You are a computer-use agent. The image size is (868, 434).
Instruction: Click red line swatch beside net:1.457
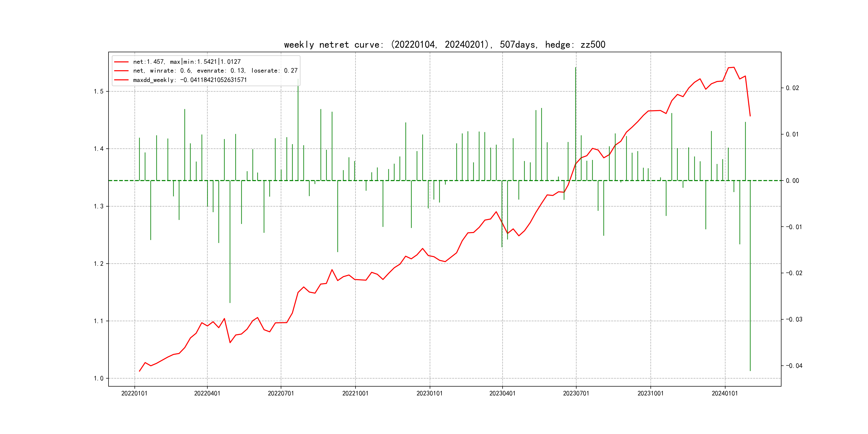(x=121, y=62)
